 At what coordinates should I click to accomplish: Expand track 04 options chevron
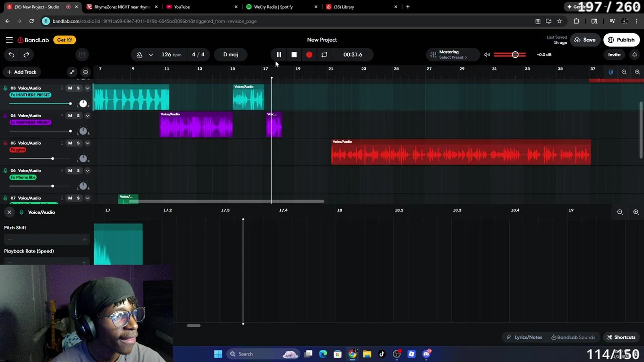tap(87, 116)
